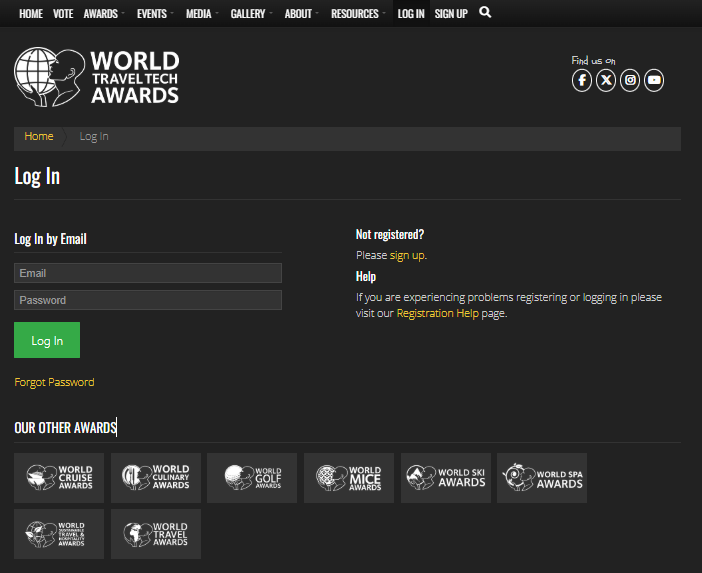Expand the Gallery dropdown menu
702x573 pixels.
point(252,14)
